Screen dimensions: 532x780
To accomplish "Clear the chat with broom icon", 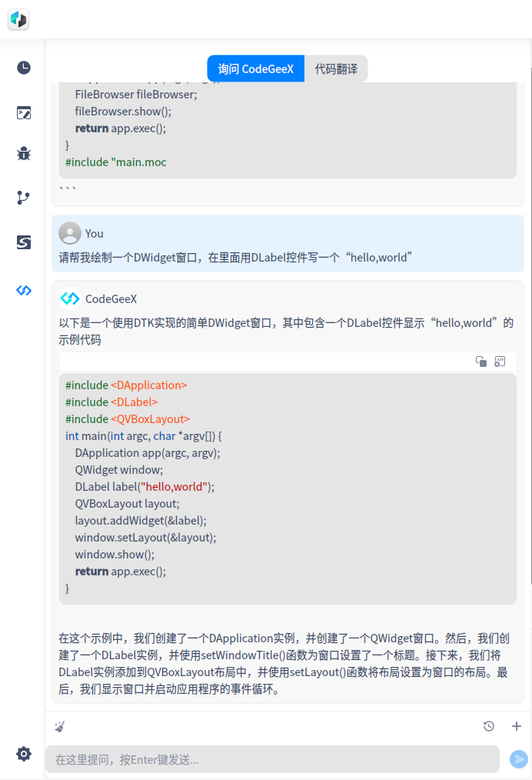I will pyautogui.click(x=60, y=726).
